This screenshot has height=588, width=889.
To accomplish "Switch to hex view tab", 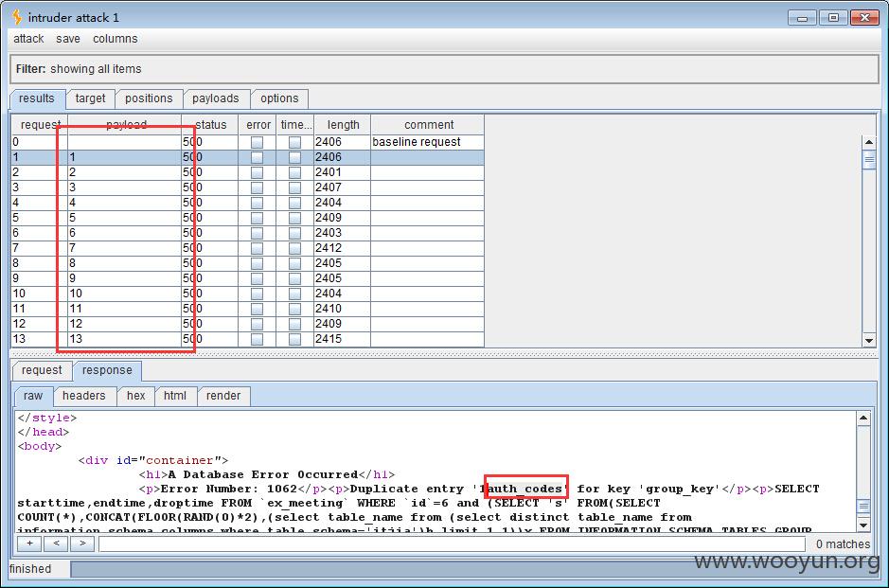I will tap(135, 396).
